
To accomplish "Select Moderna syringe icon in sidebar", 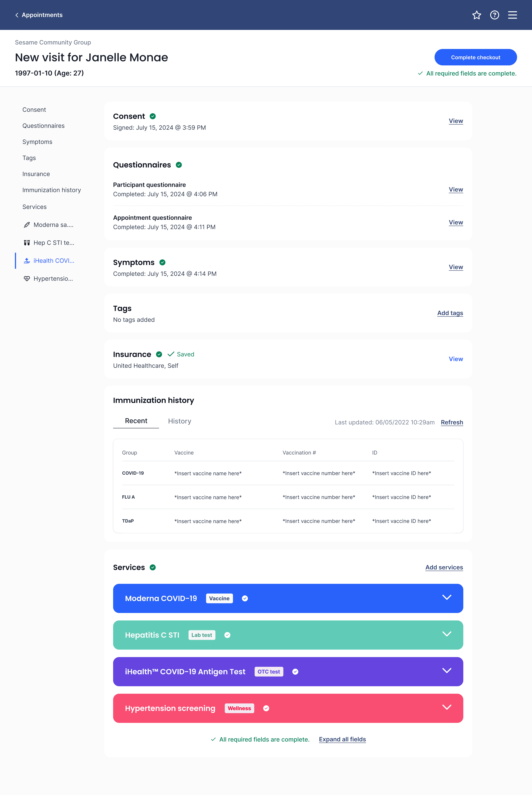I will coord(27,225).
